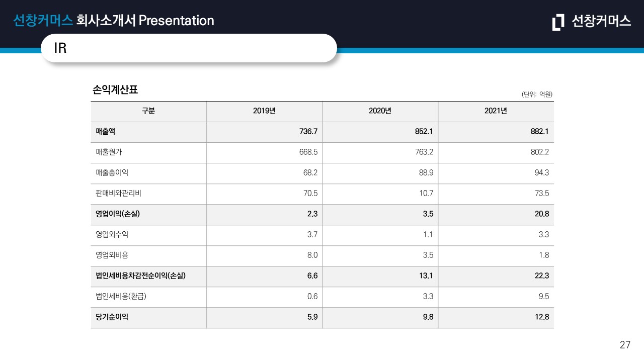Screen dimensions: 644x362
Task: Click the 선창커머스 logo text at top right
Action: pos(601,21)
